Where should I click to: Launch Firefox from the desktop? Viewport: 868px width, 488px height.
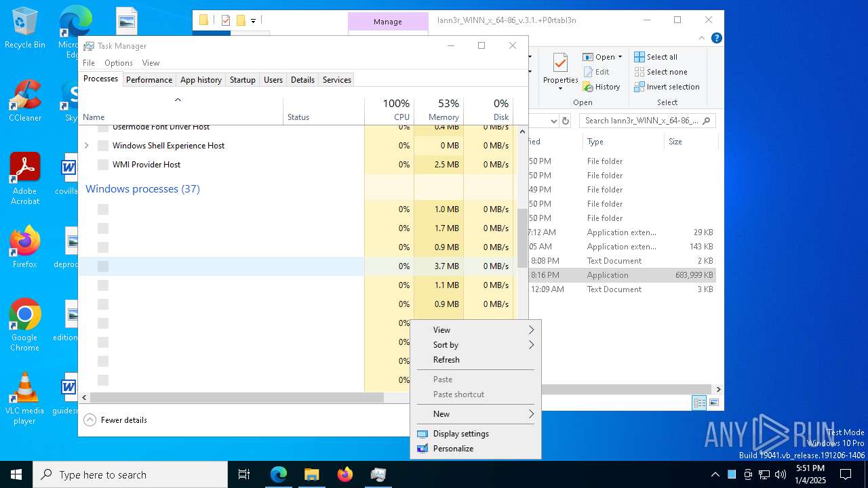tap(25, 247)
